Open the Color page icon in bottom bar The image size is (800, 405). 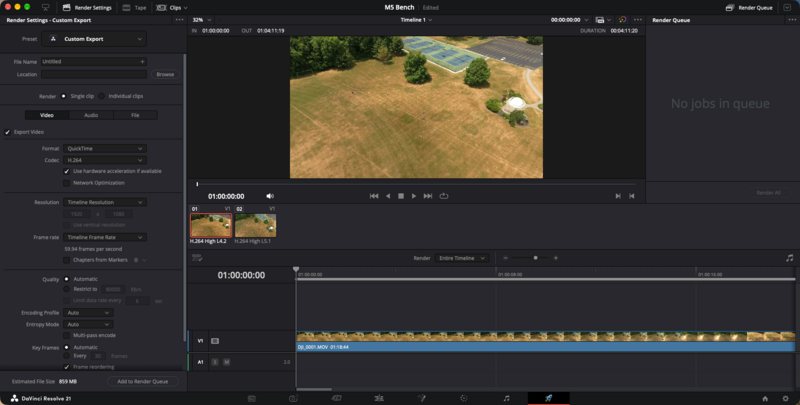coord(463,398)
